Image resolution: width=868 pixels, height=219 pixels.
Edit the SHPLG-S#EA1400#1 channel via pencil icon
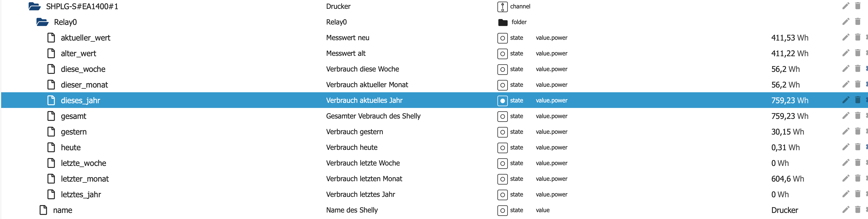(845, 6)
